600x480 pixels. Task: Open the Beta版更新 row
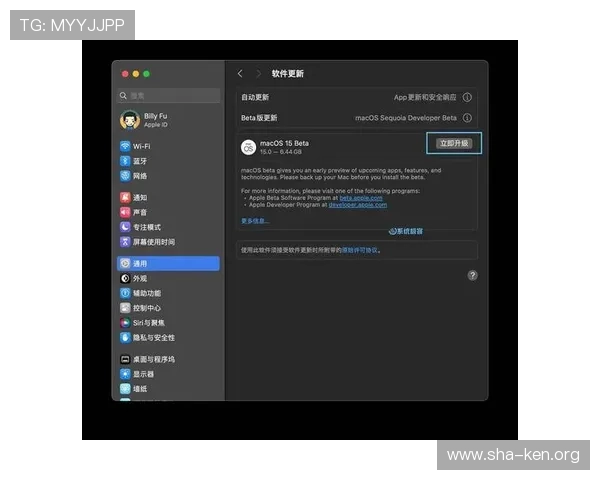click(357, 118)
